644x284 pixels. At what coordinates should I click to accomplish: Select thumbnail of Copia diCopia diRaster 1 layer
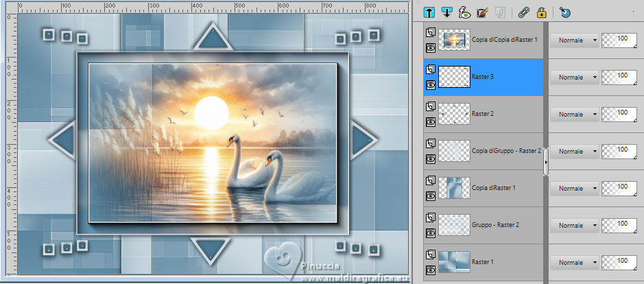tap(454, 40)
